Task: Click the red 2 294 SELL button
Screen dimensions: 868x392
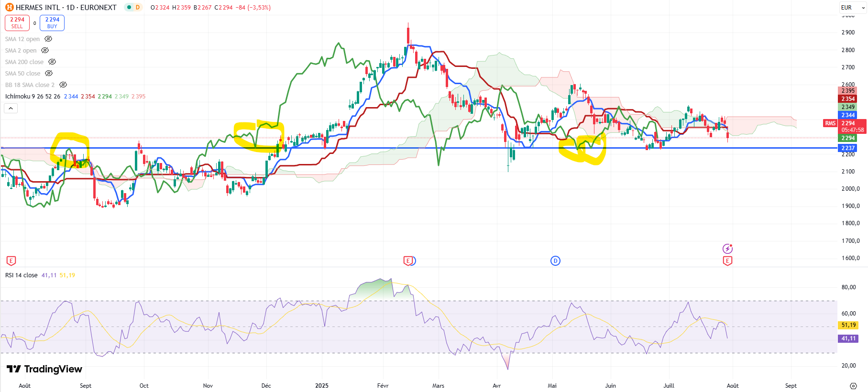Action: click(17, 22)
